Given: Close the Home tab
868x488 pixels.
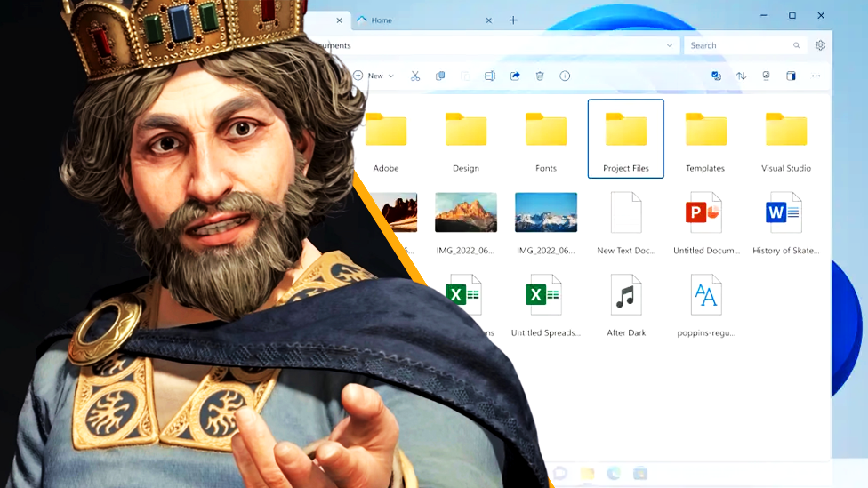Looking at the screenshot, I should pos(489,20).
